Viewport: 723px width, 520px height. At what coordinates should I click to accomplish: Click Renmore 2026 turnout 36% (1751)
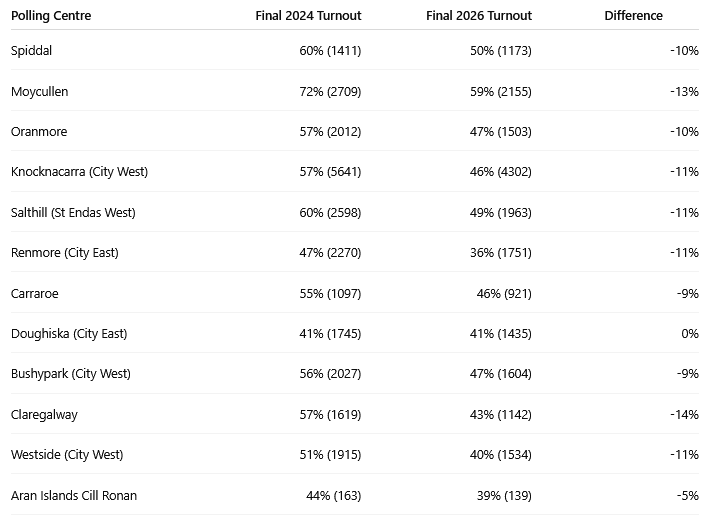501,253
